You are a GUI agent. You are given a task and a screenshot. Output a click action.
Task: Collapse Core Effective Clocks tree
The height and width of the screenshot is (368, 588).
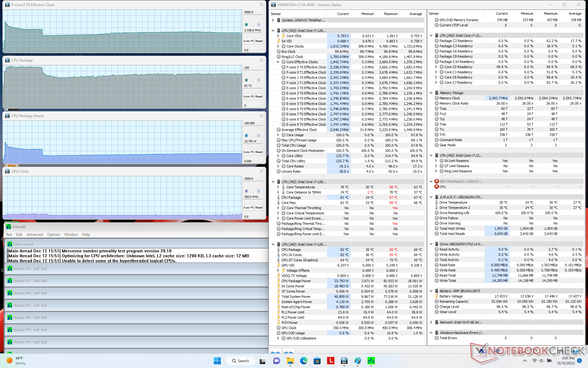pos(278,62)
